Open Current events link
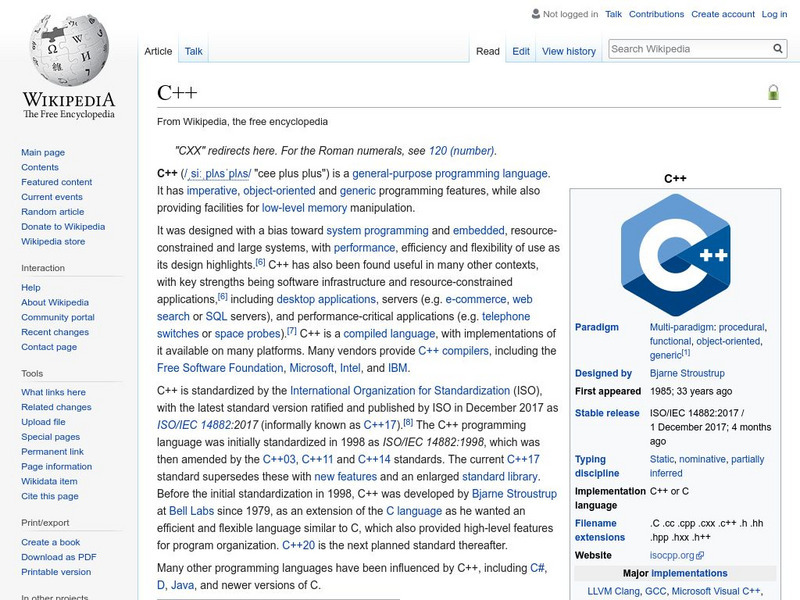This screenshot has height=600, width=800. 52,196
